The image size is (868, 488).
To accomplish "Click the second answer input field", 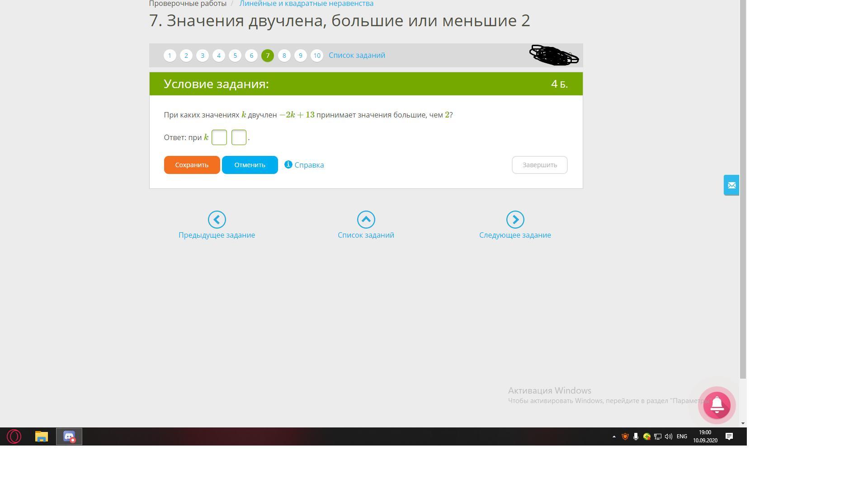I will pos(239,137).
